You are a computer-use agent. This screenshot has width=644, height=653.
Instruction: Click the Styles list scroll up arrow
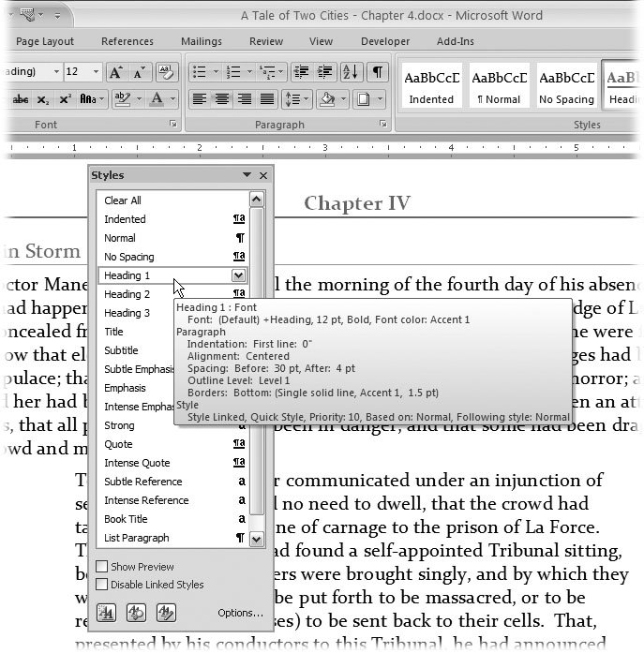pyautogui.click(x=257, y=200)
